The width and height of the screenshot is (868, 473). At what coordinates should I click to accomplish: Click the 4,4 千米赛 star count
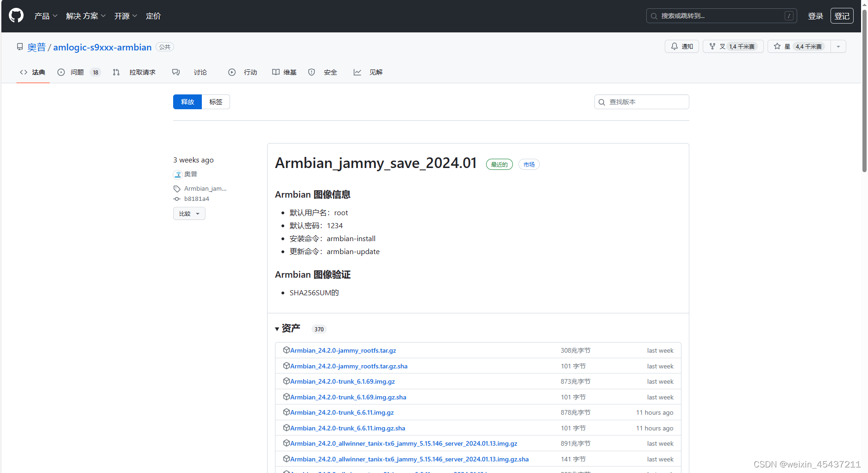(x=809, y=46)
